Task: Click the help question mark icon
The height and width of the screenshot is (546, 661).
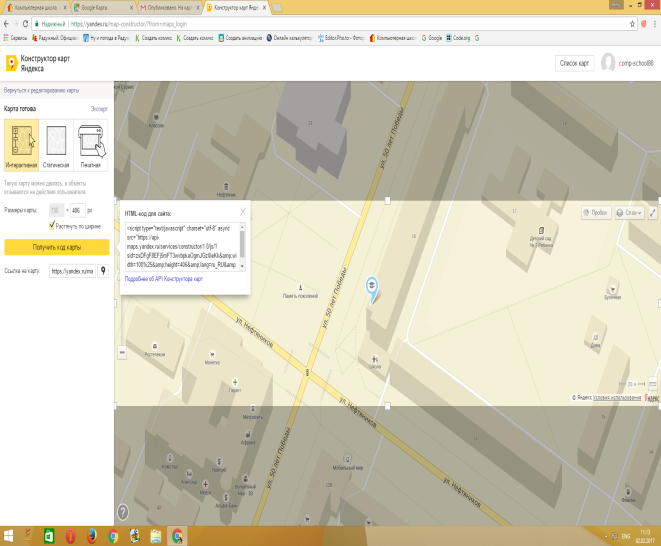Action: coord(123,512)
